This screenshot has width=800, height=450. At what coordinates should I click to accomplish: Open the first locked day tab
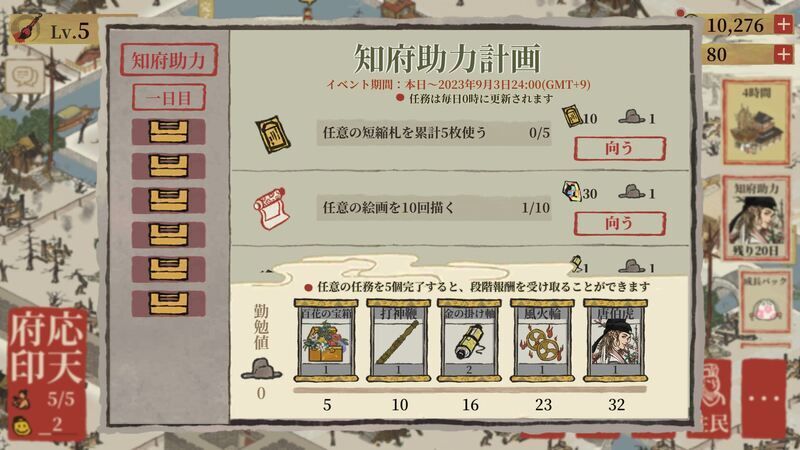[169, 132]
